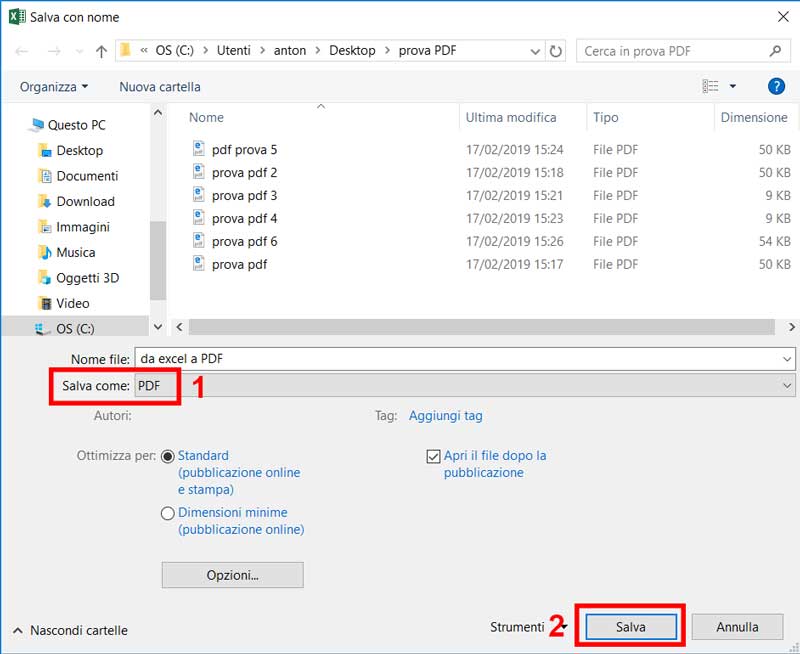Click OS (C:) breadcrumb in address bar

tap(174, 51)
